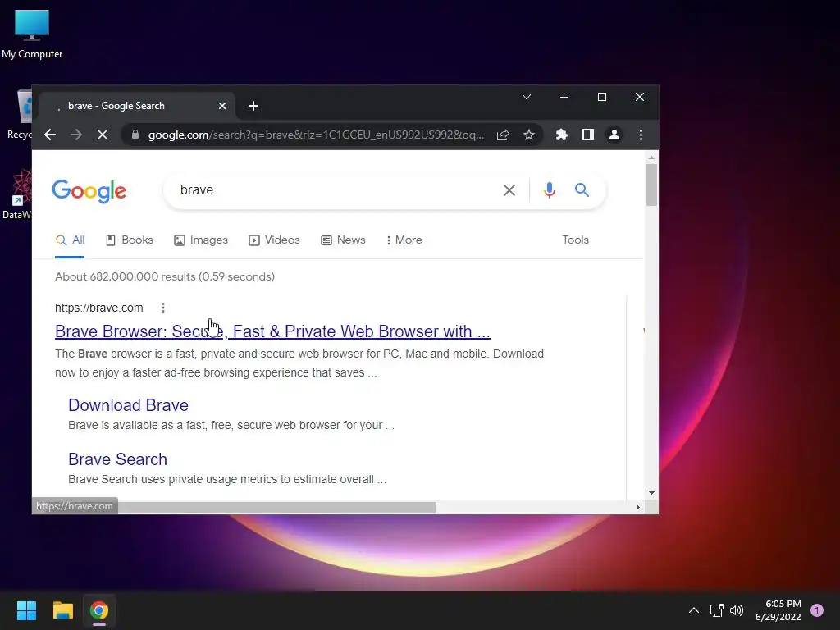Select My Computer desktop icon
The image size is (840, 630).
pos(32,33)
